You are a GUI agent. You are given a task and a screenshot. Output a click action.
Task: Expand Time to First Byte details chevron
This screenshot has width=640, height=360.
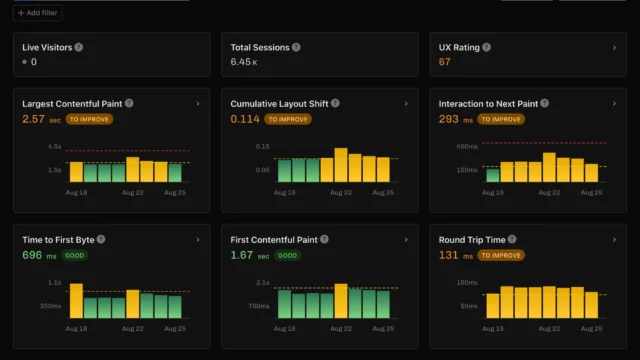coord(198,240)
